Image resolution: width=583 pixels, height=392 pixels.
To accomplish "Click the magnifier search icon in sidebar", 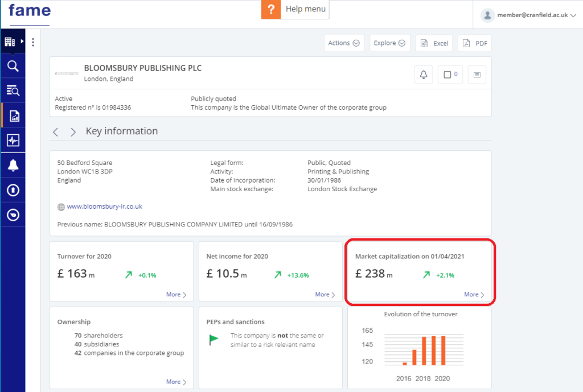I will pyautogui.click(x=13, y=67).
